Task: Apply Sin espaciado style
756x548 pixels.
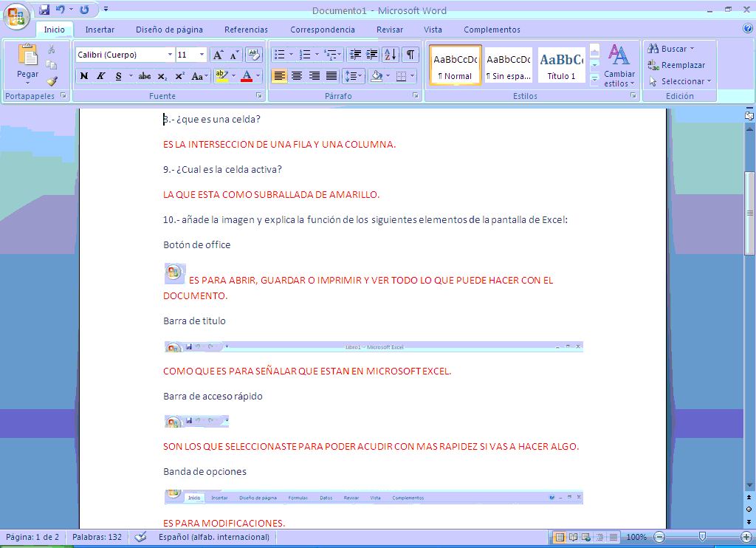Action: [508, 66]
